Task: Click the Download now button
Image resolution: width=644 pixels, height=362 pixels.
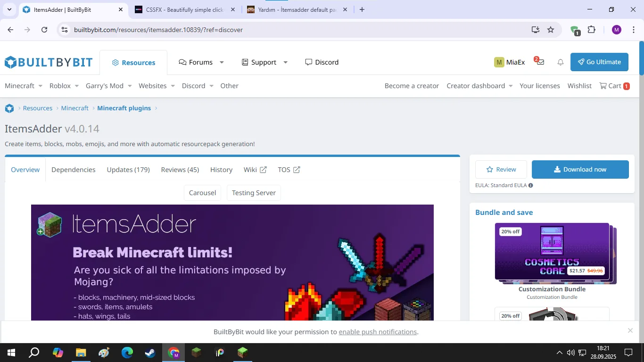Action: (x=580, y=170)
